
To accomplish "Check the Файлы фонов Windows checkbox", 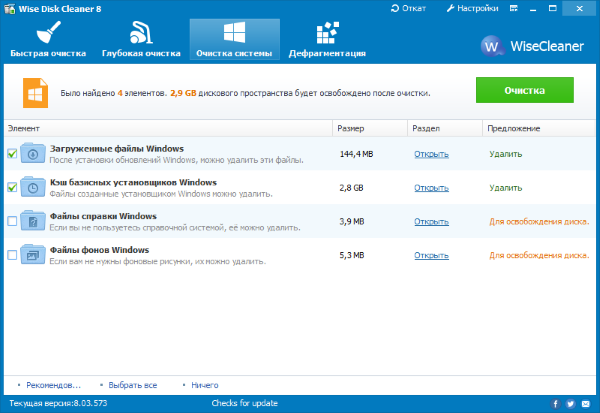I will point(12,255).
